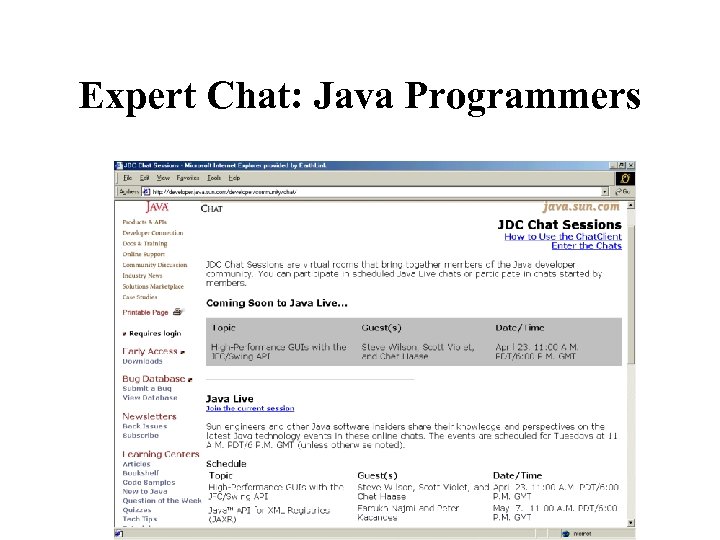Click the 'Java API for XML Registries (JAXR)' topic
The height and width of the screenshot is (540, 720).
(269, 514)
